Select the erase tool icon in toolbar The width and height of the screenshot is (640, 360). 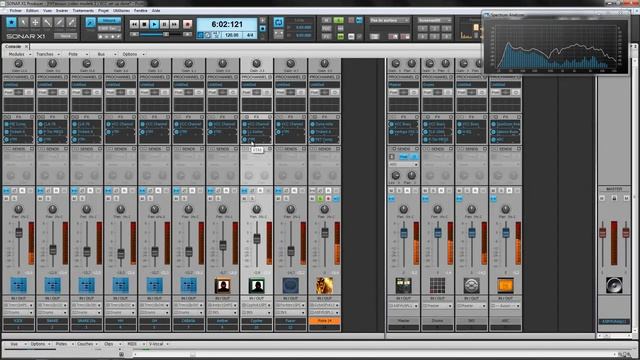click(71, 22)
